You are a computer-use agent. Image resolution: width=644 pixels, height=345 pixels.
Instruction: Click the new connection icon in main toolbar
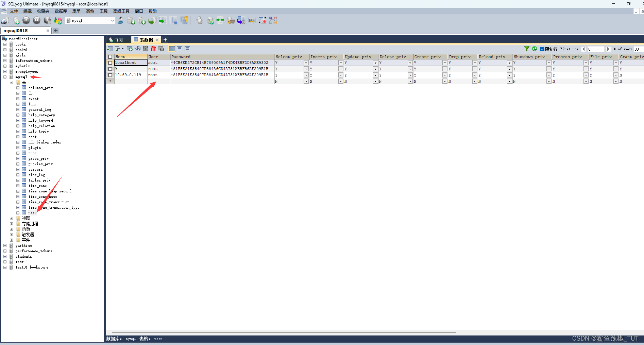(5, 21)
